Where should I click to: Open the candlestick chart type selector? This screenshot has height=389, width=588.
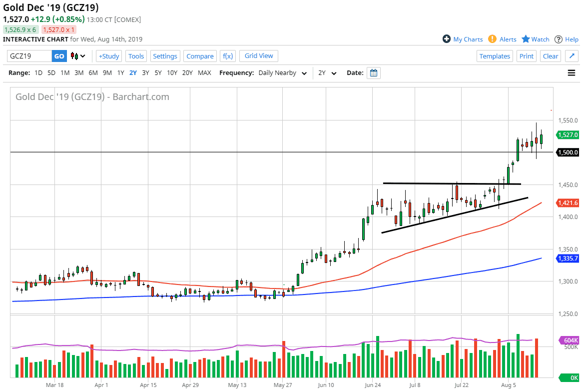click(x=77, y=56)
